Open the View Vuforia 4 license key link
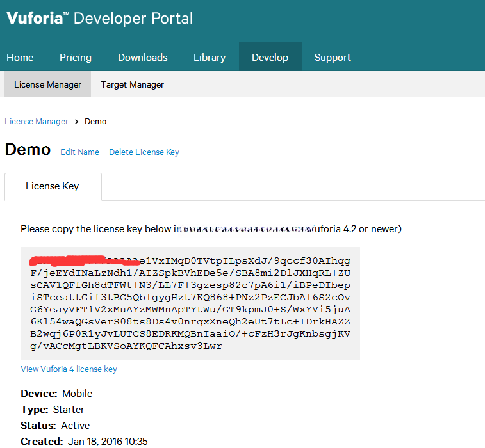The width and height of the screenshot is (485, 448). pos(69,369)
